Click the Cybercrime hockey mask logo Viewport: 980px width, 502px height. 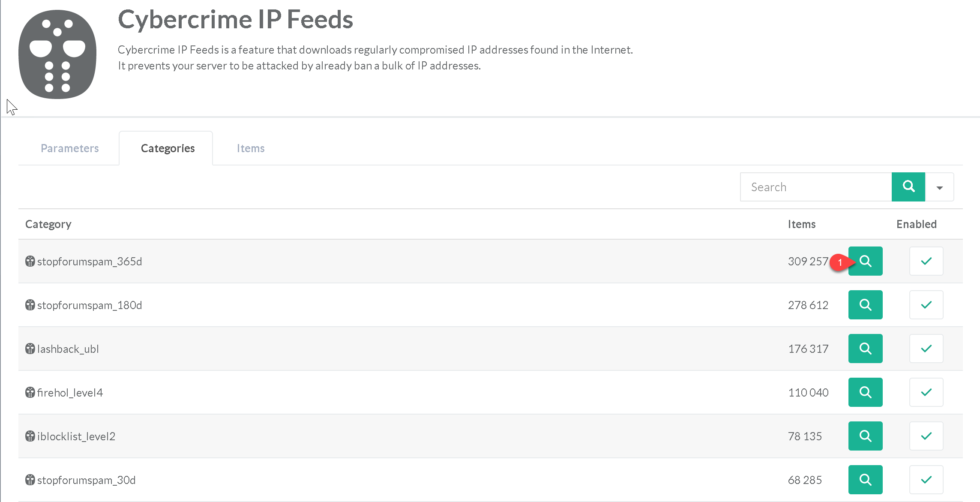(57, 54)
